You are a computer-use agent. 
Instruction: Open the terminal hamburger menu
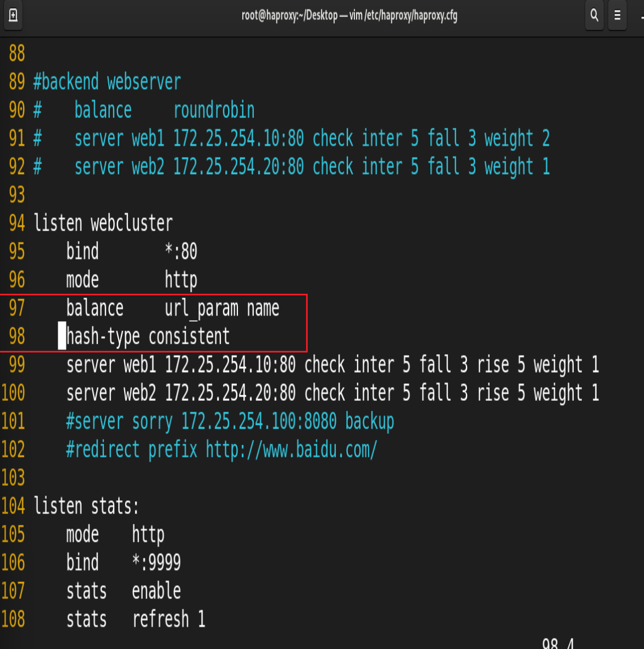(617, 15)
